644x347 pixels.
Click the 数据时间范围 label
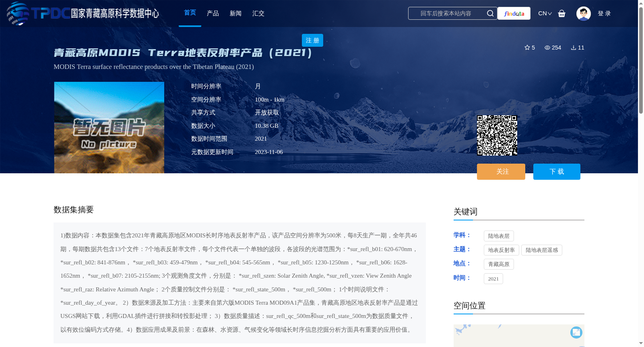209,139
